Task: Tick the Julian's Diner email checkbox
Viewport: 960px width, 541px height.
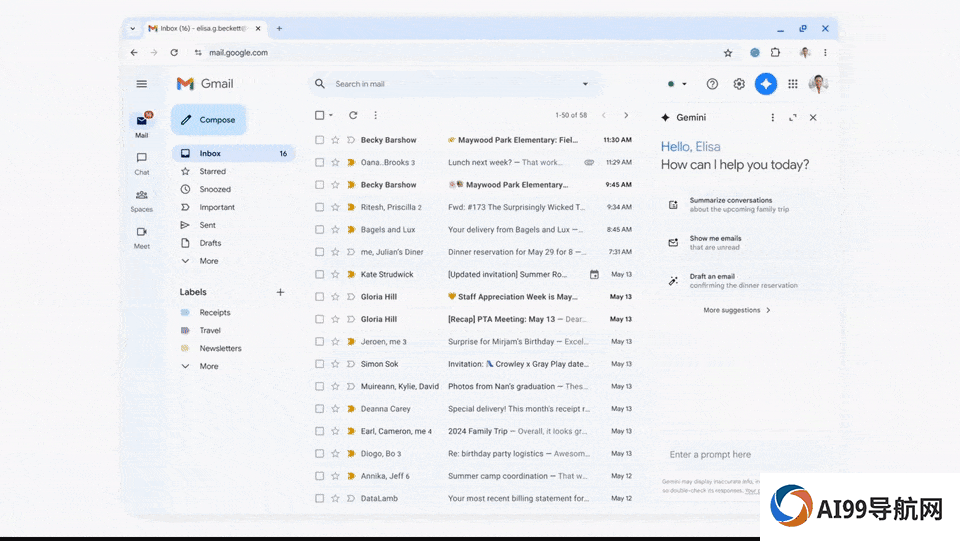Action: (320, 252)
